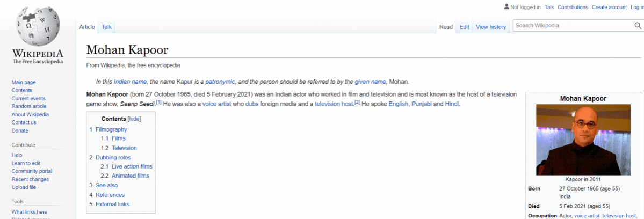Click the Wikipedia globe logo
644x219 pixels.
[38, 27]
